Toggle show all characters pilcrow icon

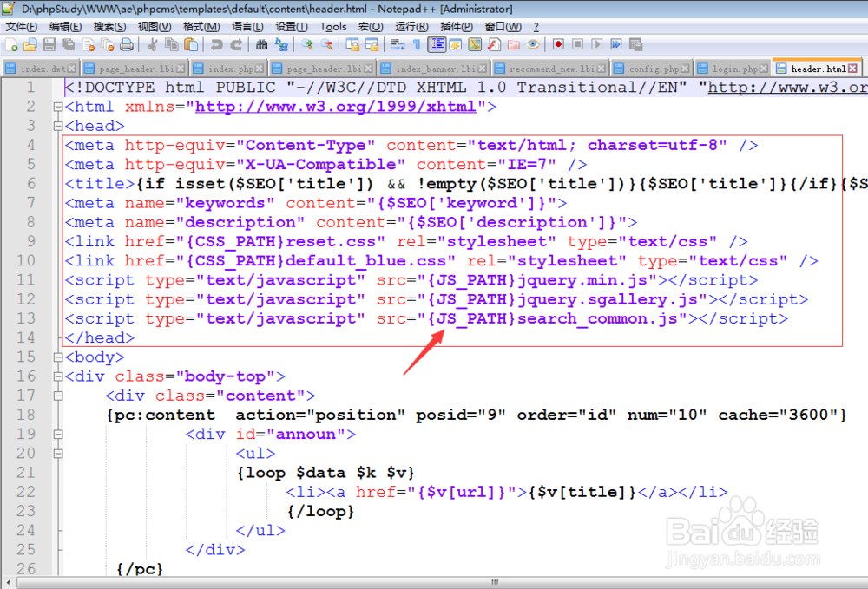pyautogui.click(x=417, y=45)
